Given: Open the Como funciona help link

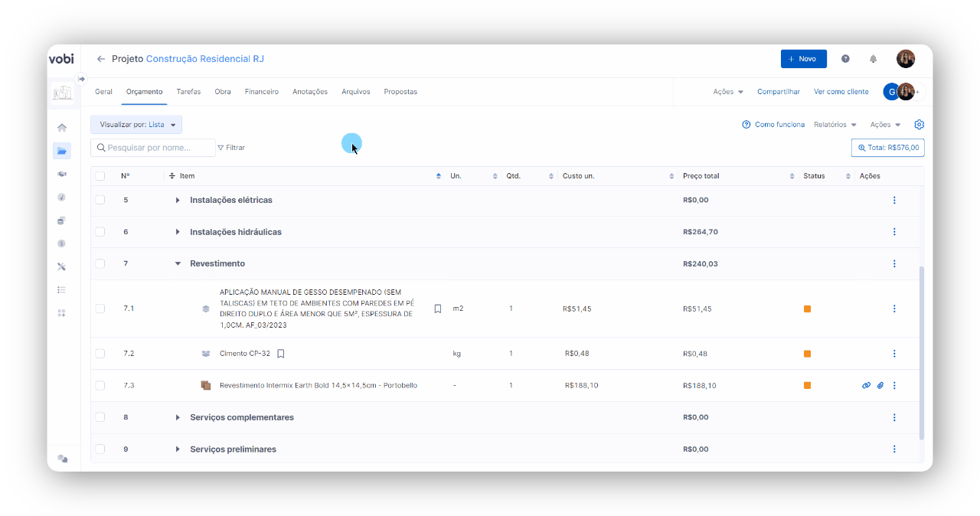Looking at the screenshot, I should tap(773, 125).
